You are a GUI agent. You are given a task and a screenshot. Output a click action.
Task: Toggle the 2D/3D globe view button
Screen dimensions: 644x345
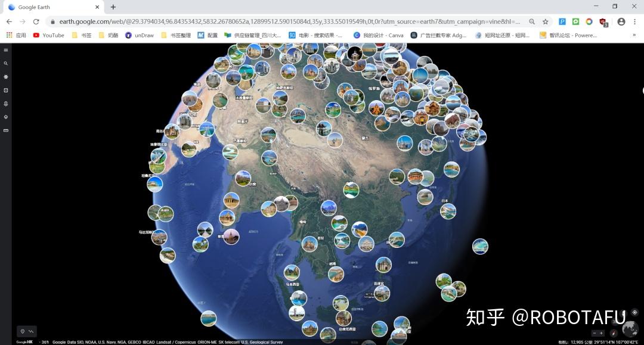click(630, 328)
